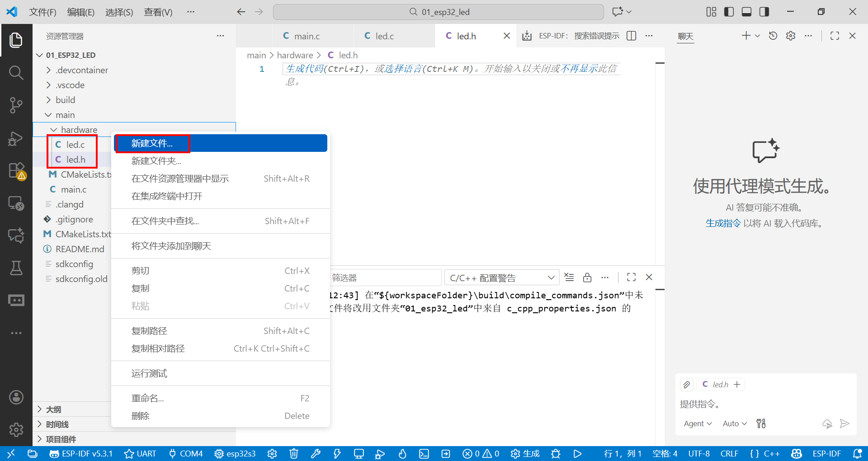Image resolution: width=868 pixels, height=461 pixels.
Task: Click the CRLF line ending indicator
Action: 729,454
